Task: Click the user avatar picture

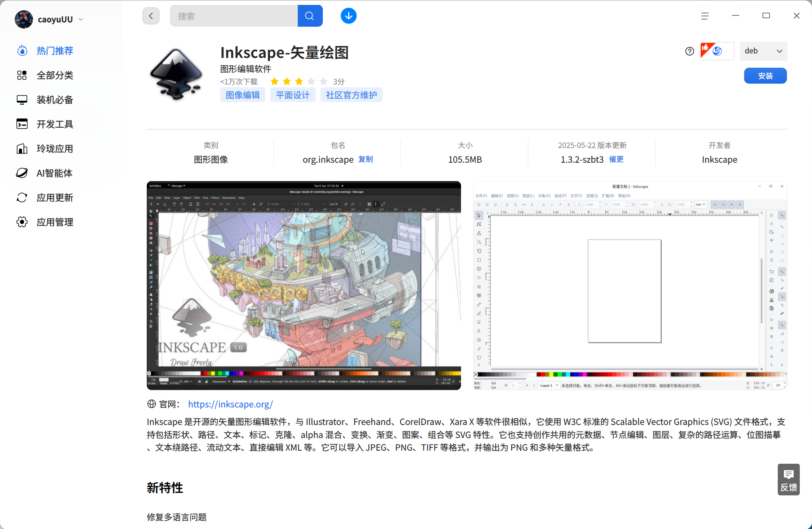Action: tap(24, 19)
